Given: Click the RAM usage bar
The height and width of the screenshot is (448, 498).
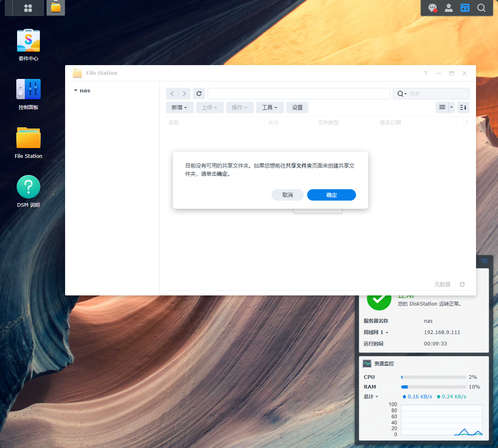Looking at the screenshot, I should (x=434, y=387).
